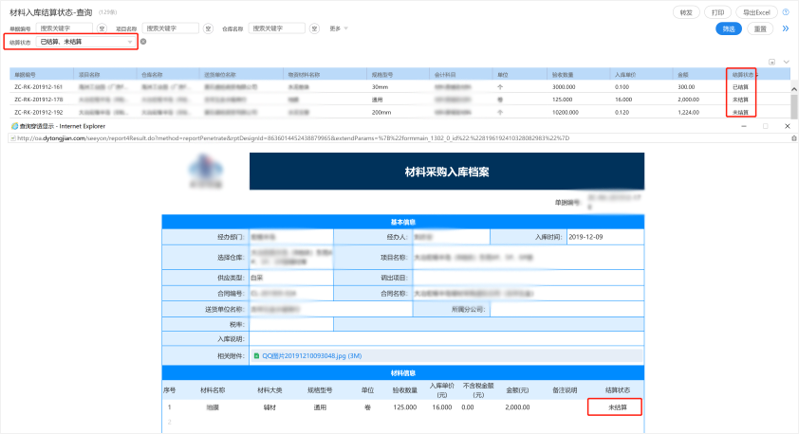Image resolution: width=799 pixels, height=434 pixels.
Task: Remove the 结算状态 filter with its round icon
Action: click(143, 42)
